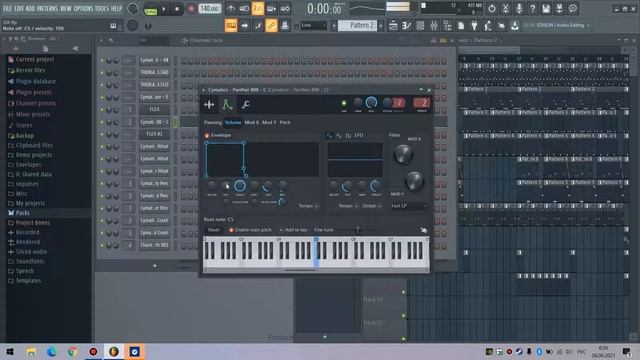Open the plugin picker plug icon
The image size is (640, 360).
pyautogui.click(x=474, y=26)
